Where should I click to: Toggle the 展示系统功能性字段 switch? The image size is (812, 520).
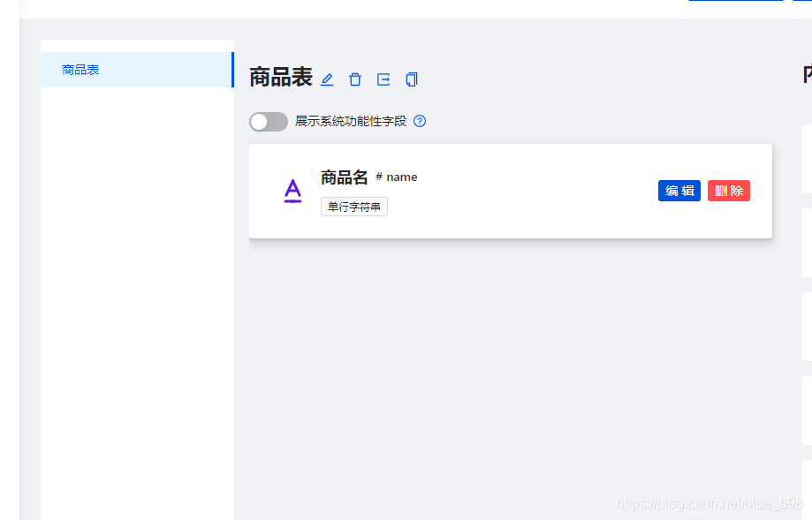click(x=269, y=122)
